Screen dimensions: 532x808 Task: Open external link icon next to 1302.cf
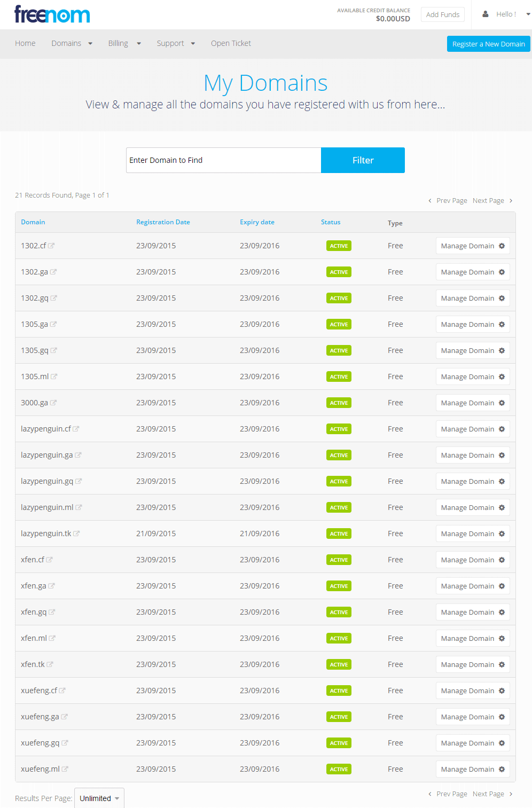[x=51, y=246]
